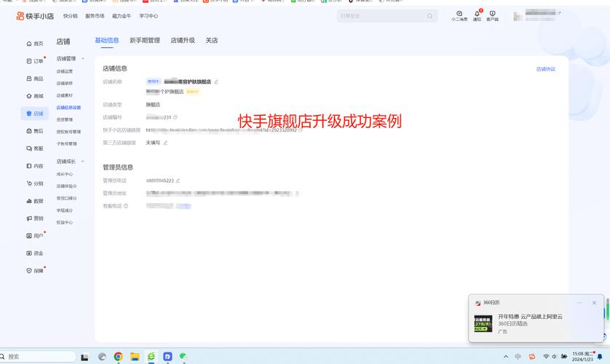Image resolution: width=610 pixels, height=364 pixels.
Task: Open 营销 marketing in left sidebar
Action: [35, 218]
